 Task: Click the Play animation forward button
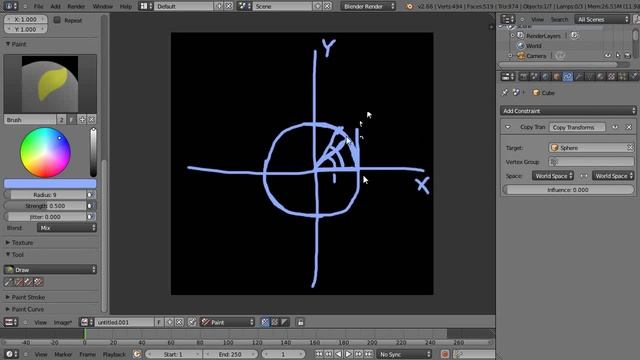click(349, 354)
